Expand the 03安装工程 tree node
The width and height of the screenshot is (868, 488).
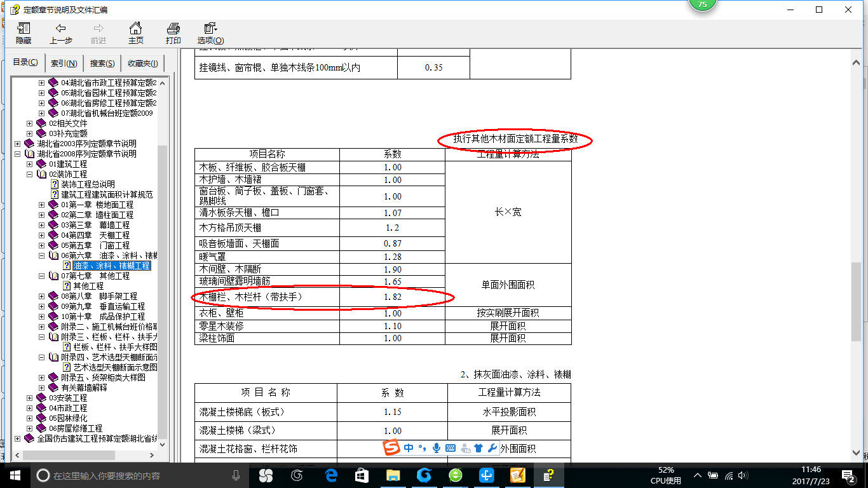point(30,398)
